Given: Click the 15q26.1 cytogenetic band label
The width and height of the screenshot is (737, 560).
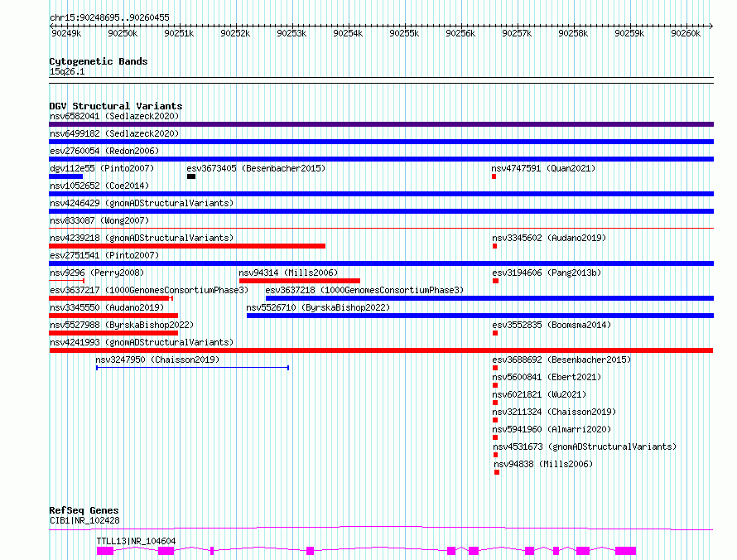Looking at the screenshot, I should pyautogui.click(x=67, y=71).
